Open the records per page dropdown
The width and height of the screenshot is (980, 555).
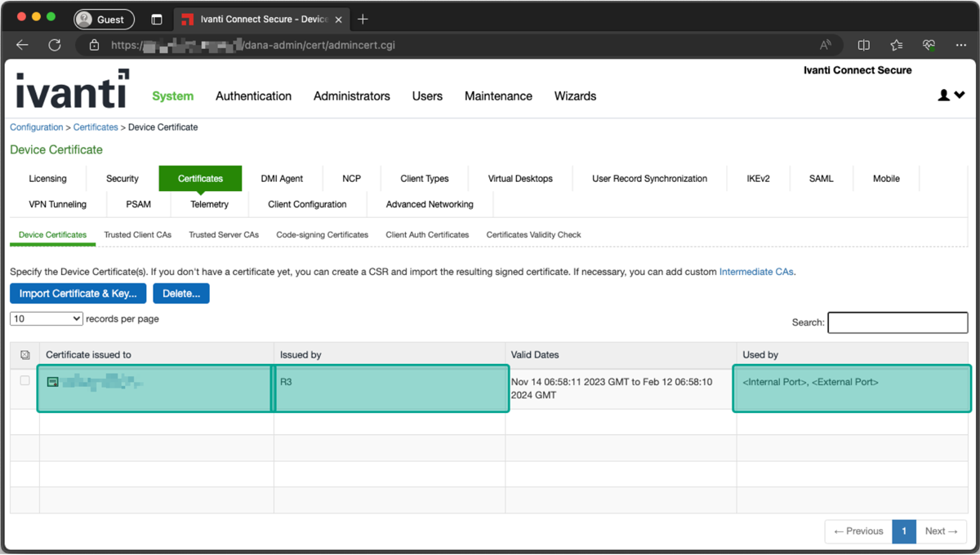click(x=46, y=318)
